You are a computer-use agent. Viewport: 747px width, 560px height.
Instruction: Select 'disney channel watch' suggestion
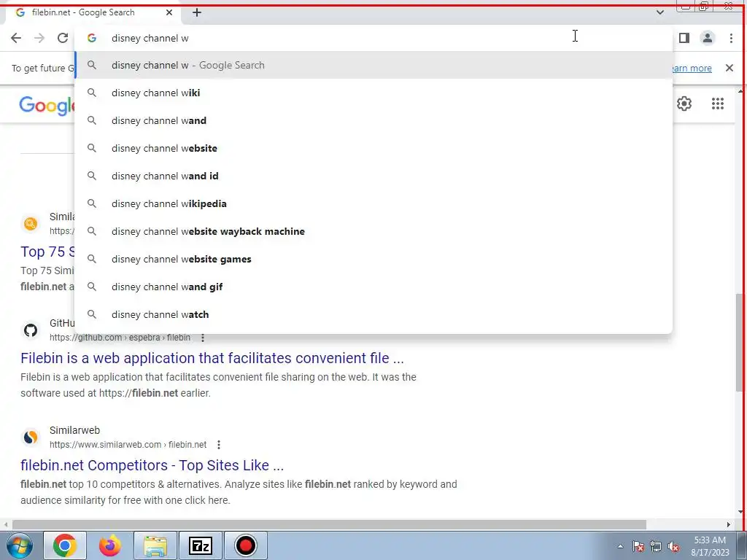(374, 314)
